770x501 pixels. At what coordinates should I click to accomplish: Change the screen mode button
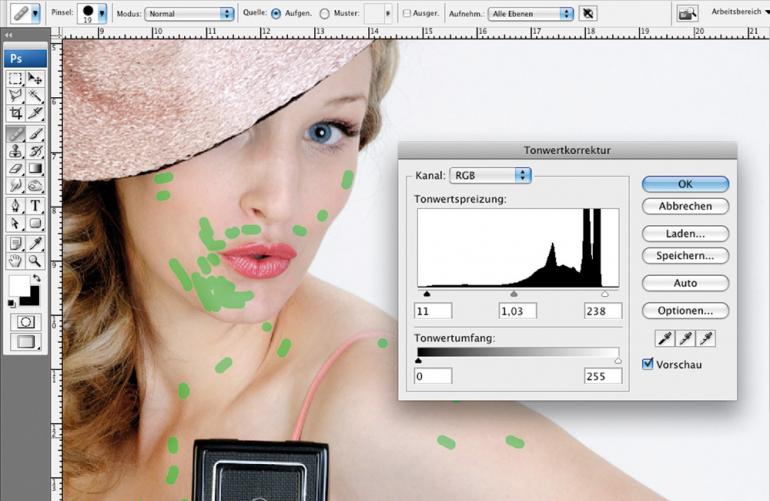pos(26,342)
